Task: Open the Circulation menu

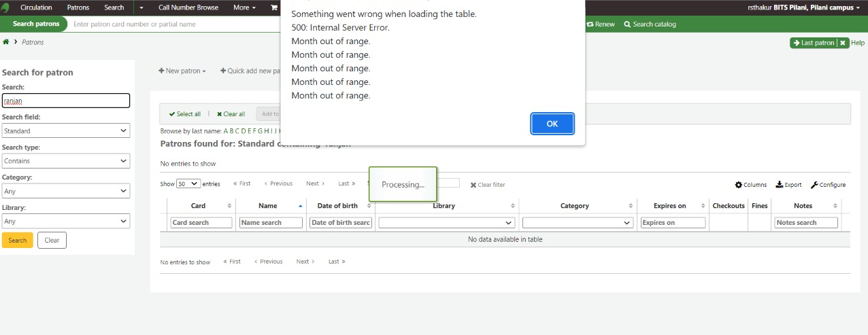Action: point(36,7)
